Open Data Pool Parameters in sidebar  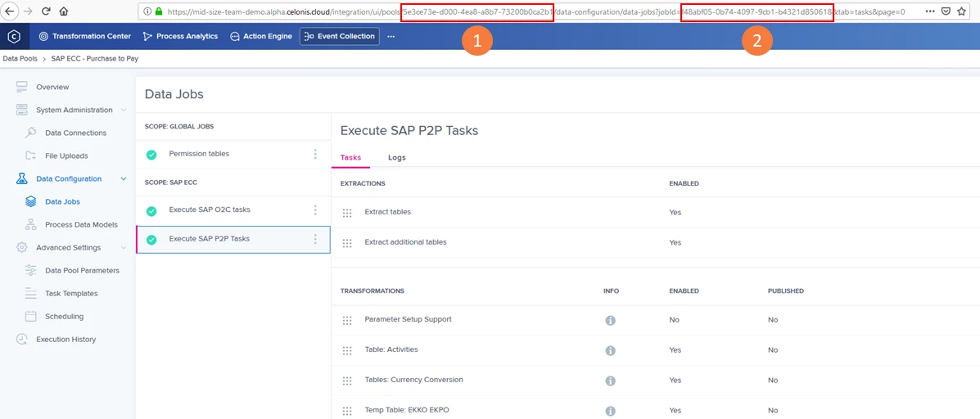pyautogui.click(x=82, y=270)
